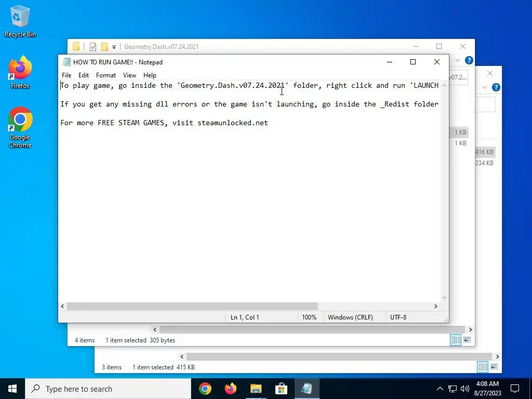Click the Help icon in Geometry.Dash Explorer window
The height and width of the screenshot is (399, 532).
[469, 60]
